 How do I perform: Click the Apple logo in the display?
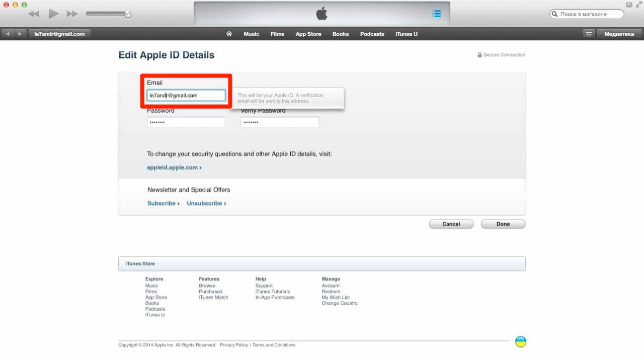pos(321,14)
